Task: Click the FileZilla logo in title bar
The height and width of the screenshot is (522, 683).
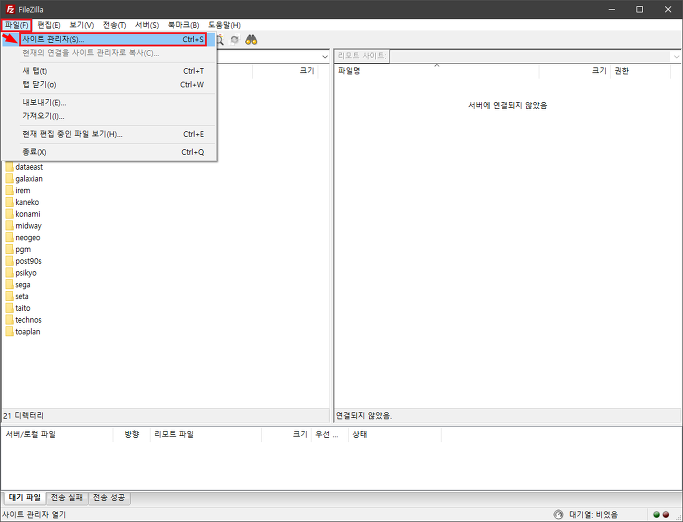Action: point(10,9)
